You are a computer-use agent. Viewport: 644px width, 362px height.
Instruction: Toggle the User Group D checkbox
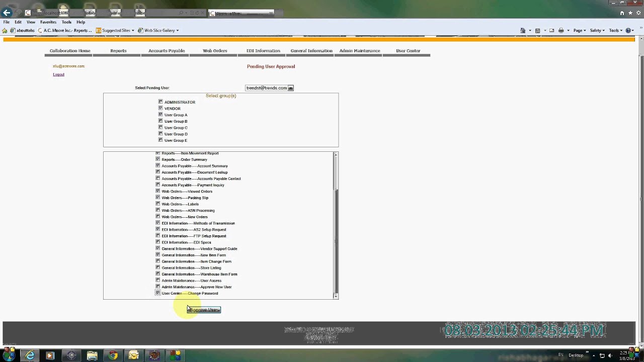pyautogui.click(x=160, y=134)
